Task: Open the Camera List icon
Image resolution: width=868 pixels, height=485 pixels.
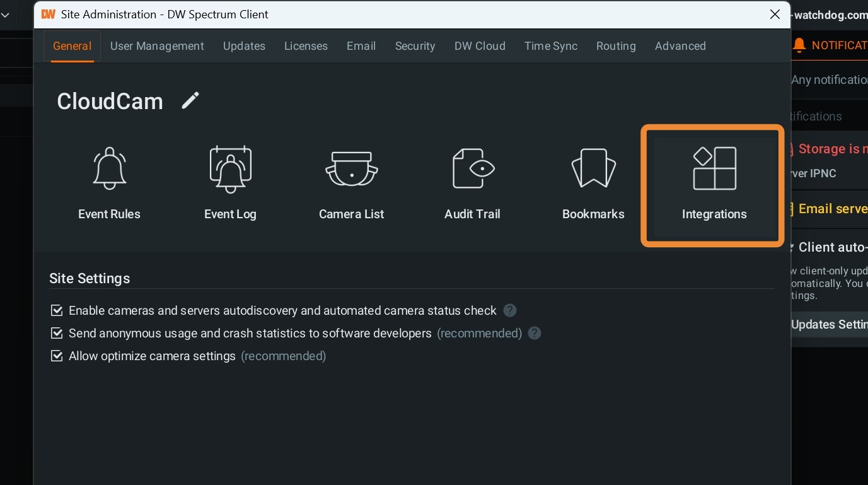Action: [x=352, y=169]
